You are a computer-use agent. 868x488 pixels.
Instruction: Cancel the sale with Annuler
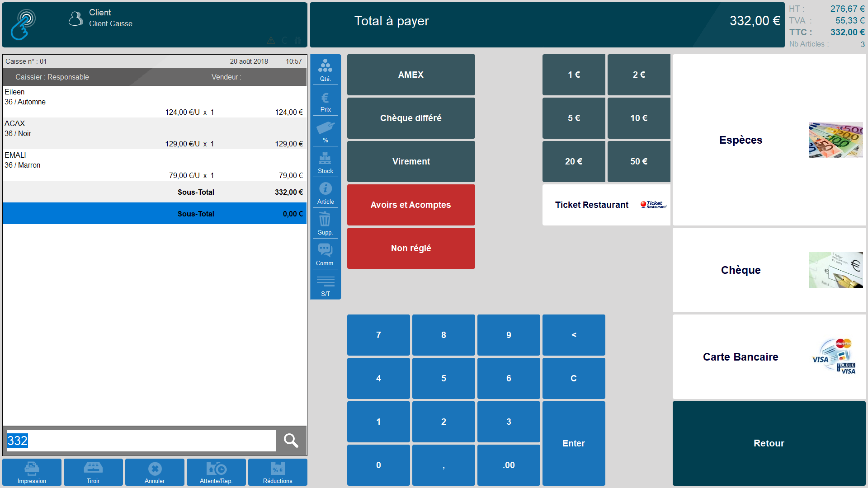[x=155, y=472]
